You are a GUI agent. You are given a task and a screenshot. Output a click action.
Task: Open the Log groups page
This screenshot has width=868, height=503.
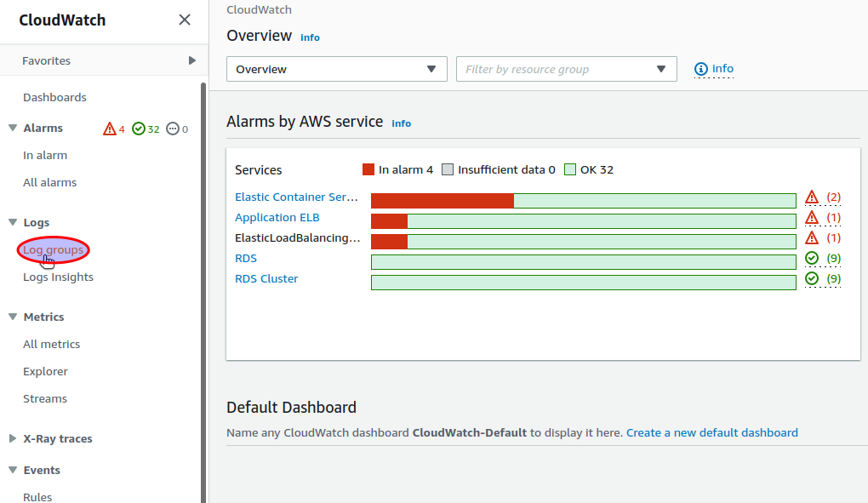(x=53, y=249)
